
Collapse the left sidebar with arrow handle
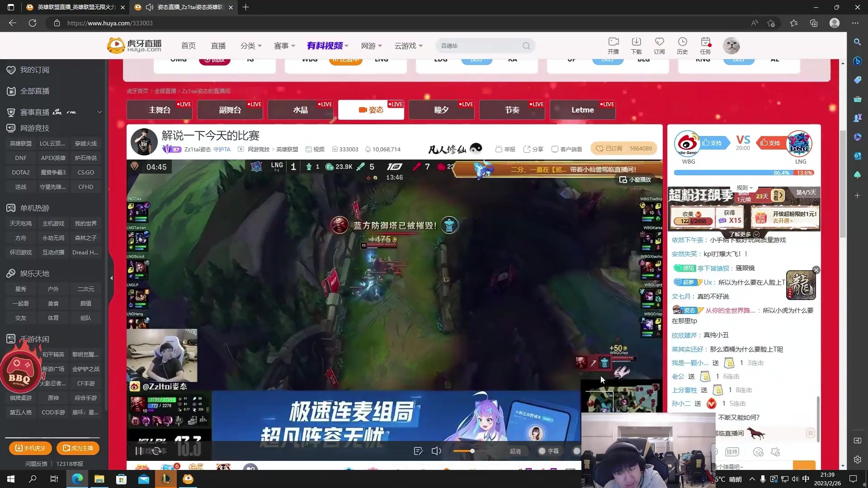coord(111,278)
